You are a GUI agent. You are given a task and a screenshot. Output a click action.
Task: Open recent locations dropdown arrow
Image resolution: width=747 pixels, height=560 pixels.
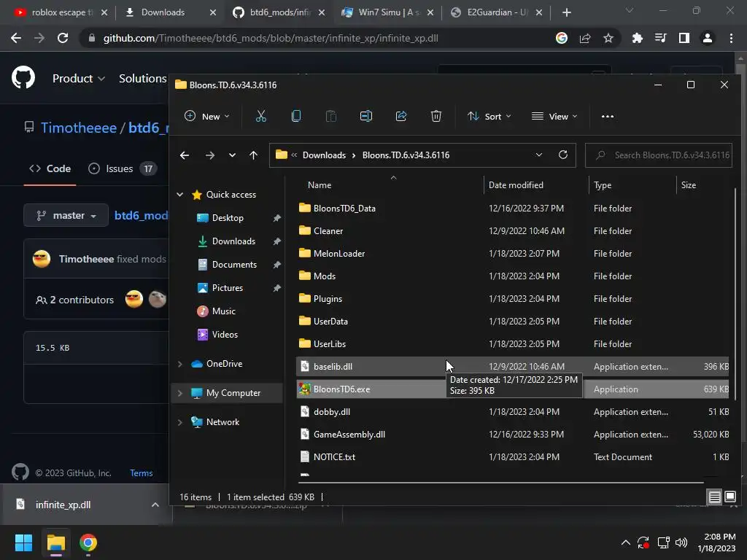coord(232,155)
